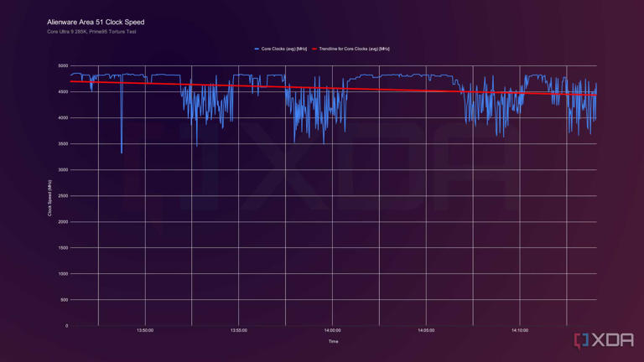This screenshot has width=644, height=362.
Task: Click the subtitle Core Ultra 9 285K, Prime95 Torture Test
Action: coord(91,32)
